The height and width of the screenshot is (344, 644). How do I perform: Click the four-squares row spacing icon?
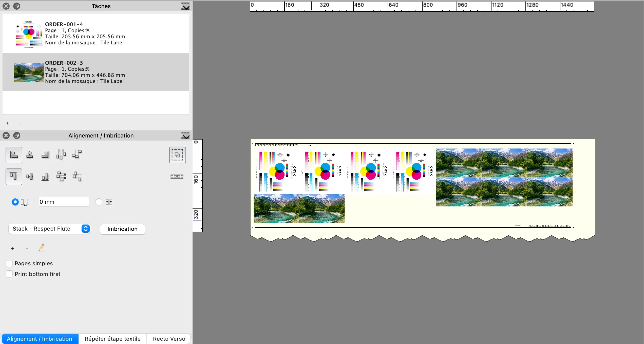177,176
